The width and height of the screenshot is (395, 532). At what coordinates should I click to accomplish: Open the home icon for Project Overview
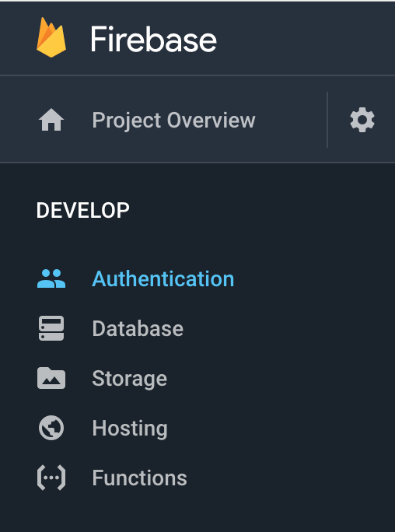coord(51,120)
